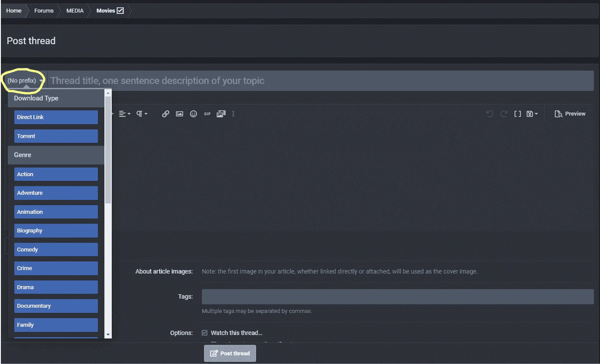Click the Download Type group header
The width and height of the screenshot is (600, 364).
point(56,98)
